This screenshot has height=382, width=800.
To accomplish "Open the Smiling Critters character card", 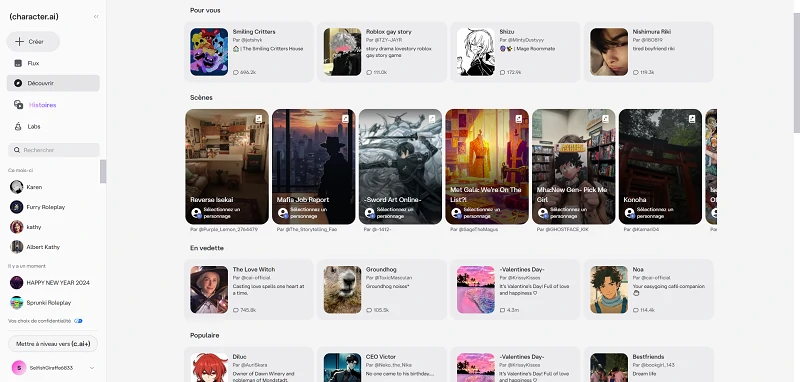I will 249,52.
